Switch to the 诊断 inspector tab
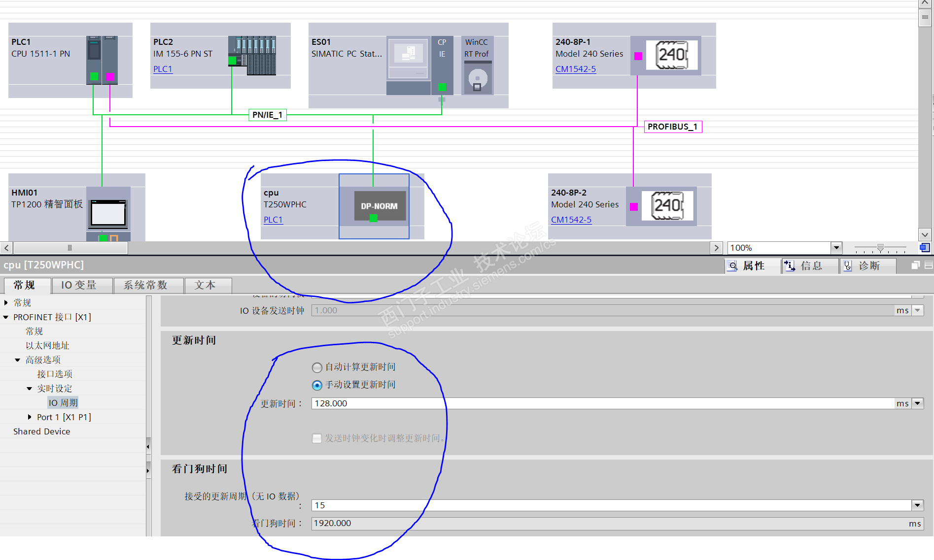Viewport: 934px width, 560px height. [x=868, y=266]
